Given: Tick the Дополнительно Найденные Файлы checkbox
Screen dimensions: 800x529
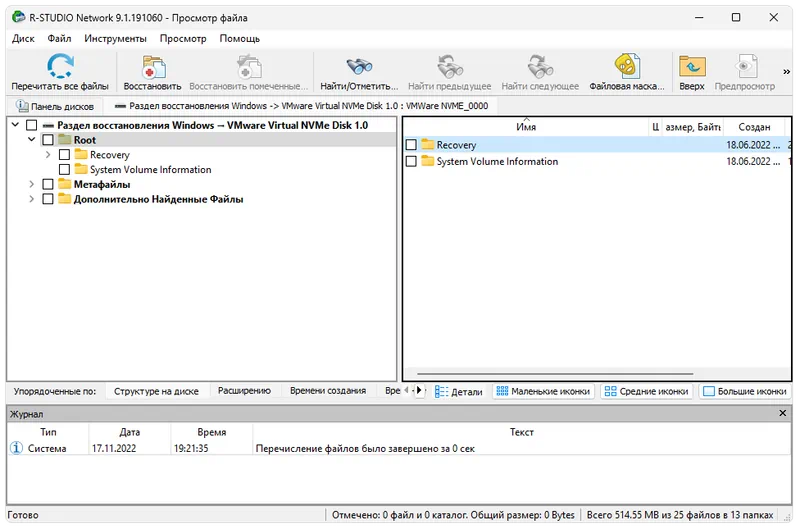Looking at the screenshot, I should (x=48, y=199).
